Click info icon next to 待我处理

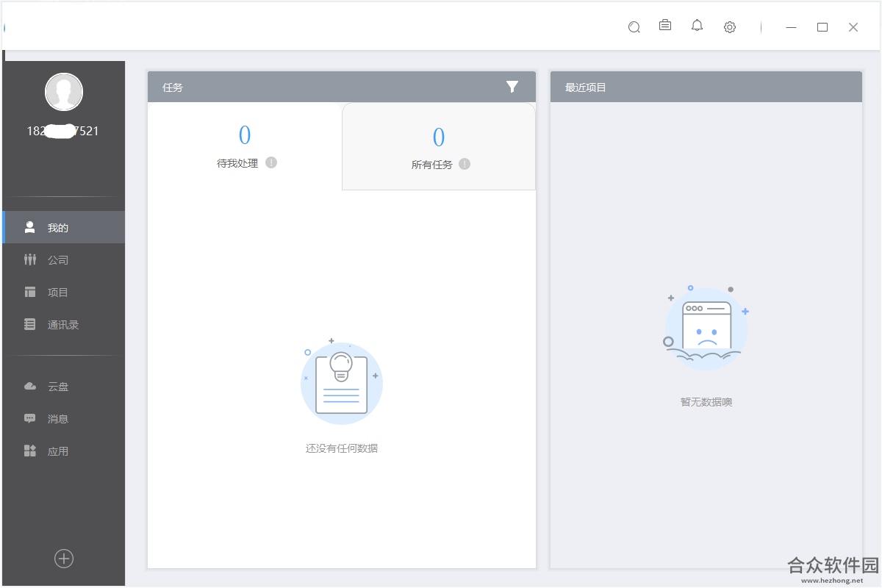coord(271,162)
